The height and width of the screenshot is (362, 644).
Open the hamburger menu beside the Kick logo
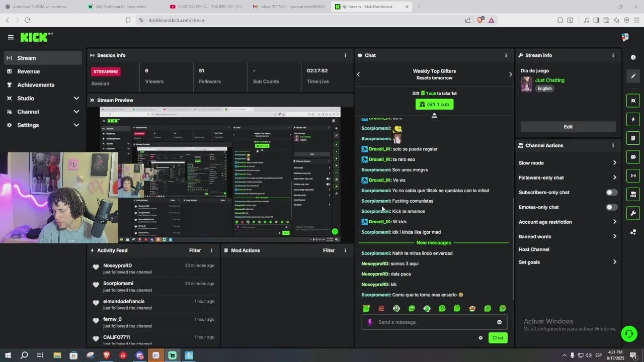[x=11, y=37]
